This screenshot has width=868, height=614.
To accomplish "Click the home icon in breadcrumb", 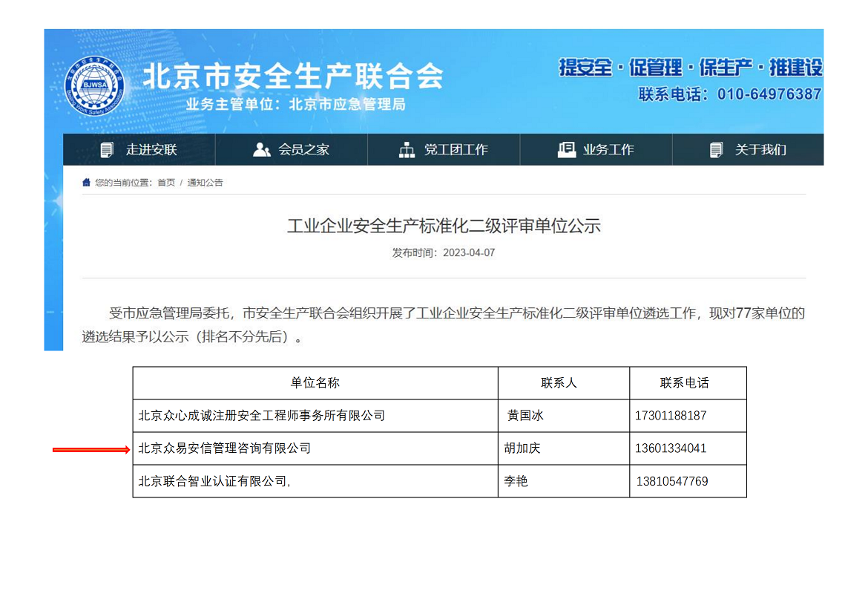I will 86,183.
